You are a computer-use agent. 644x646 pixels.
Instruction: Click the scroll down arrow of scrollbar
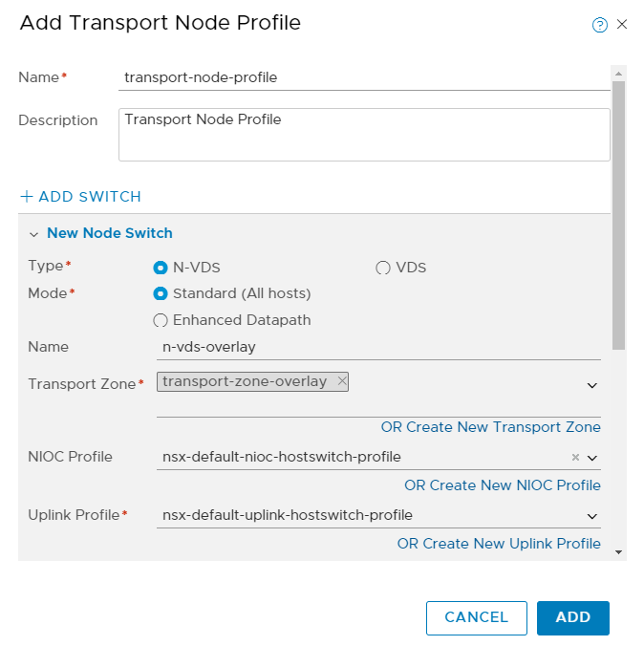point(618,551)
